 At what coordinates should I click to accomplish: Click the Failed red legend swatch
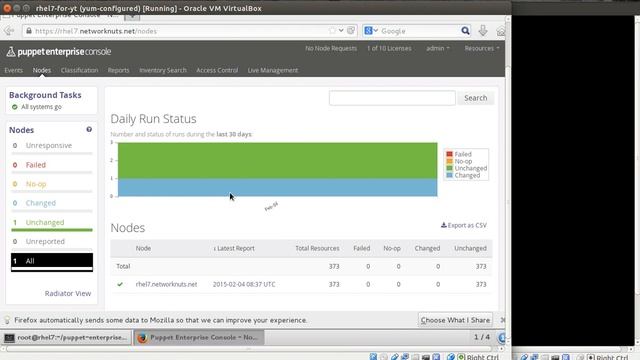tap(449, 154)
